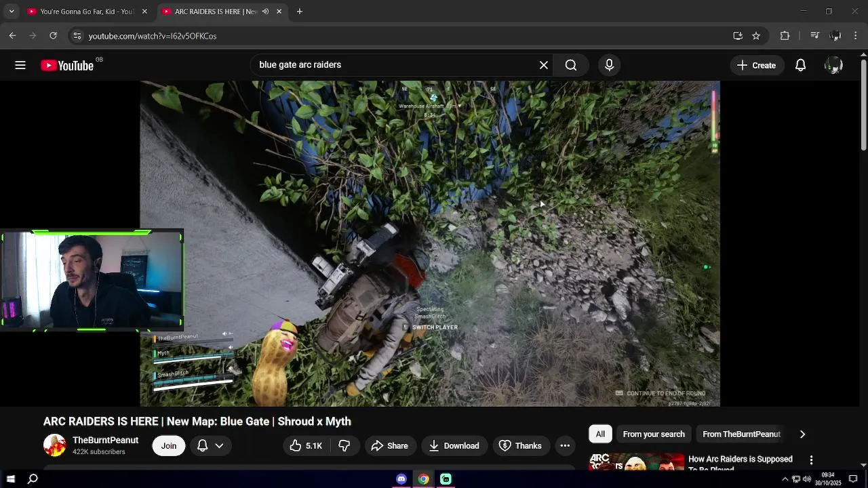The height and width of the screenshot is (488, 868).
Task: Open the taskbar clock and date
Action: pyautogui.click(x=828, y=479)
